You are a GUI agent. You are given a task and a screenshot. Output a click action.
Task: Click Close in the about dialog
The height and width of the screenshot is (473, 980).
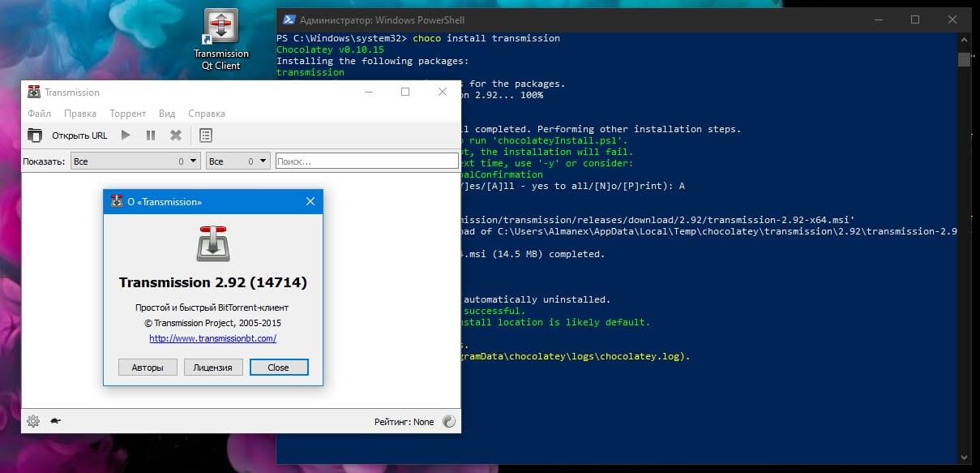[x=279, y=368]
